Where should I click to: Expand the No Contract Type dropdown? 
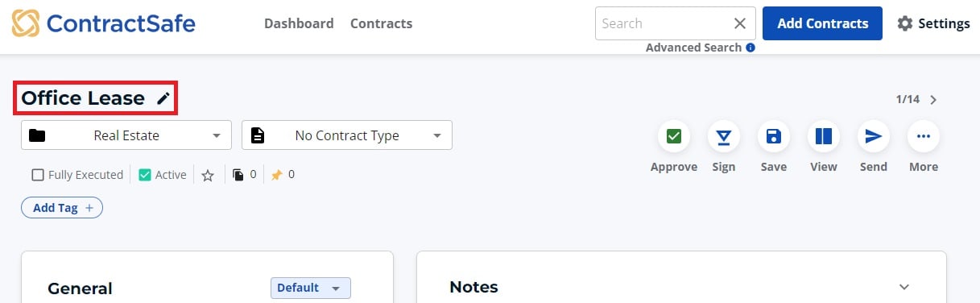click(x=347, y=135)
